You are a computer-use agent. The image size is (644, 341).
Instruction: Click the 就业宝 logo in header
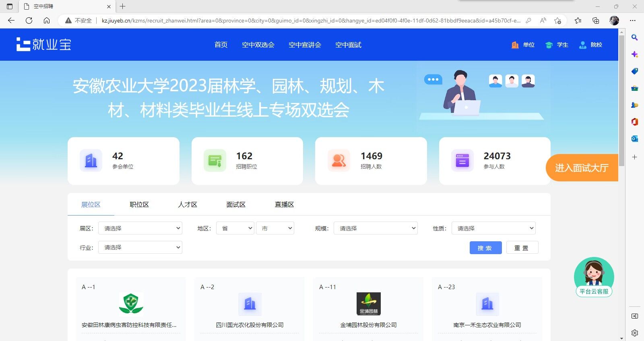(43, 45)
